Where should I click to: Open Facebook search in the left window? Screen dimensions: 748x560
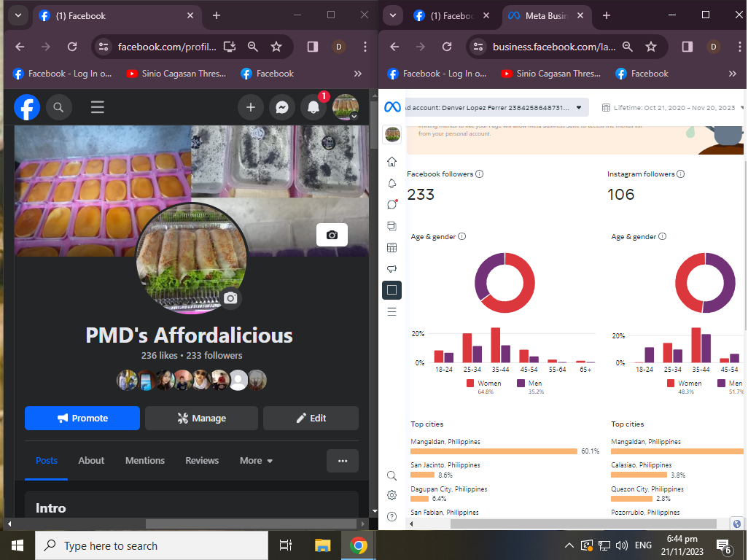(58, 107)
